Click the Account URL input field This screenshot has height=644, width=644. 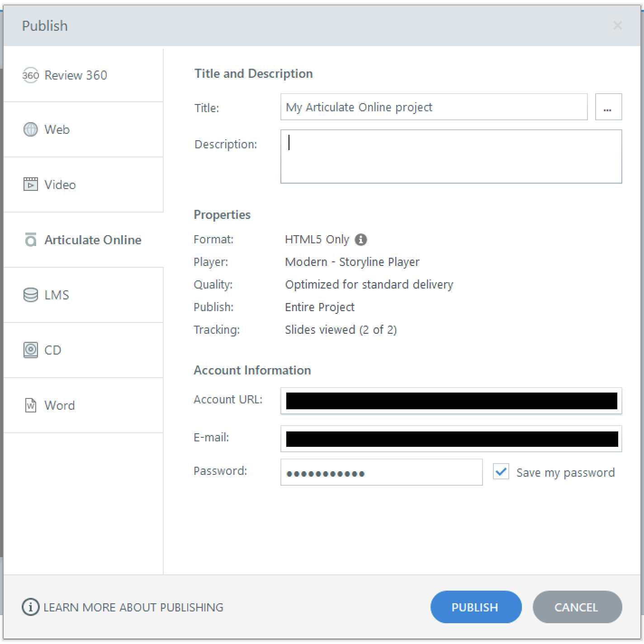pyautogui.click(x=451, y=401)
